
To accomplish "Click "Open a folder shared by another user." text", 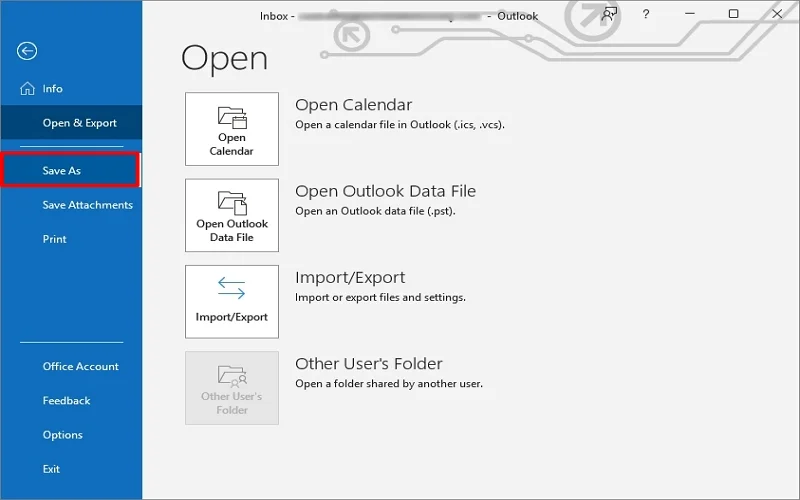I will coord(389,383).
